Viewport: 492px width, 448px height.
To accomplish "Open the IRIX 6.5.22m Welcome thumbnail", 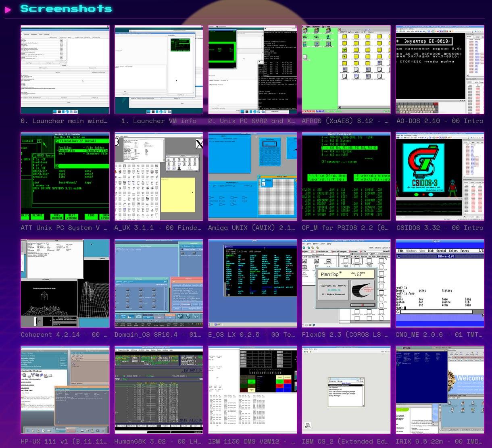I will 440,390.
